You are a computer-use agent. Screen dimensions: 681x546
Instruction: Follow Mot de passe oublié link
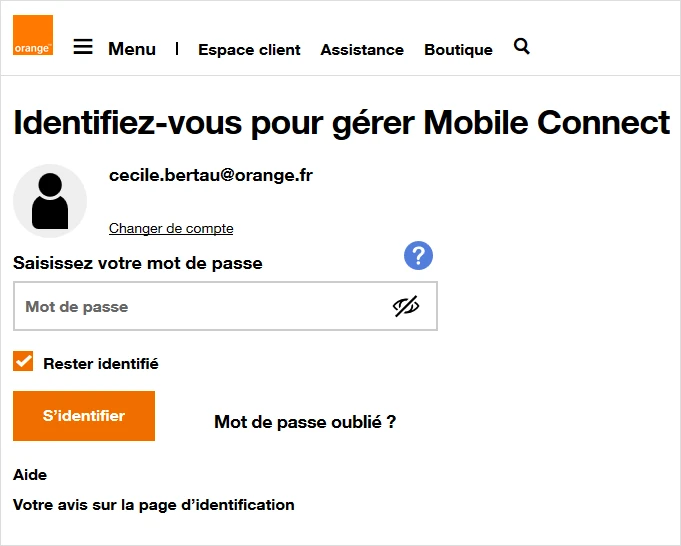(305, 422)
